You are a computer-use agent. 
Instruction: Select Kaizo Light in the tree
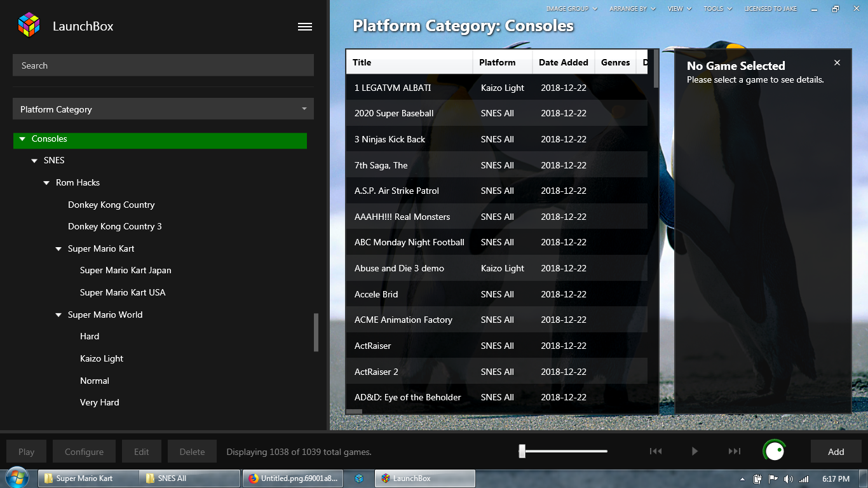click(102, 358)
